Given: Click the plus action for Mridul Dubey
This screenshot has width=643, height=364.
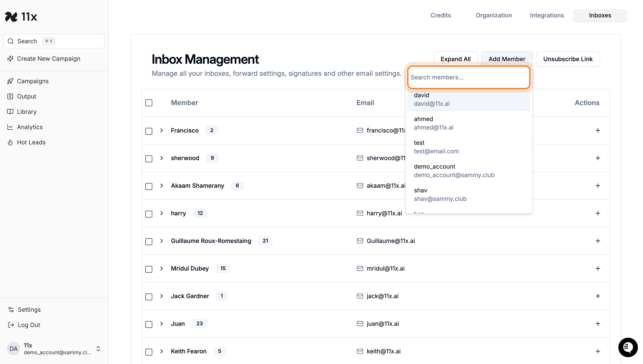Looking at the screenshot, I should pos(598,268).
